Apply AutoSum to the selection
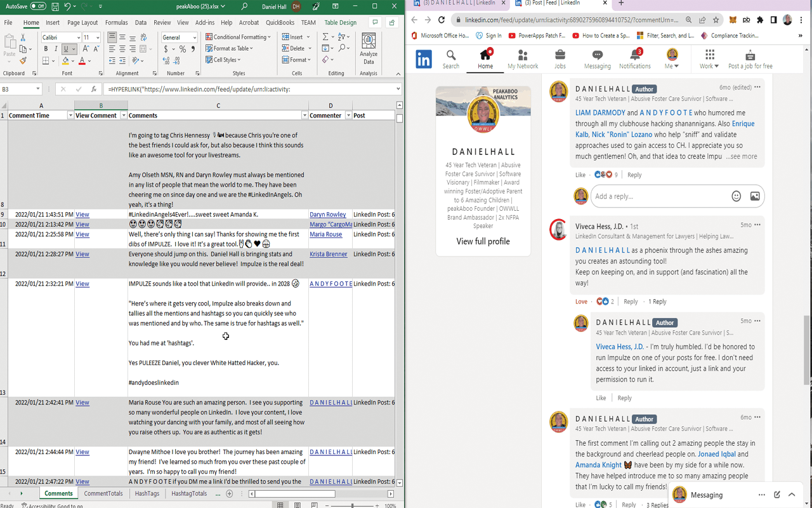 pos(325,37)
